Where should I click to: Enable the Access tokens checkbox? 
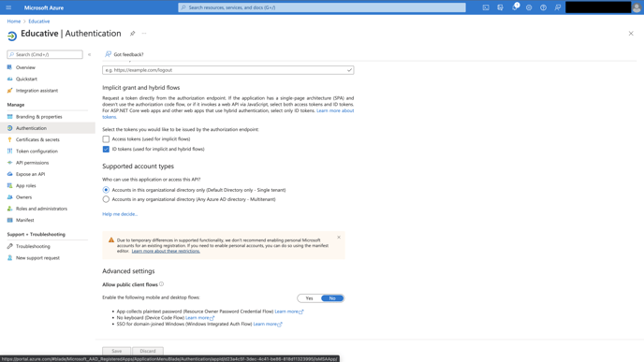coord(106,139)
